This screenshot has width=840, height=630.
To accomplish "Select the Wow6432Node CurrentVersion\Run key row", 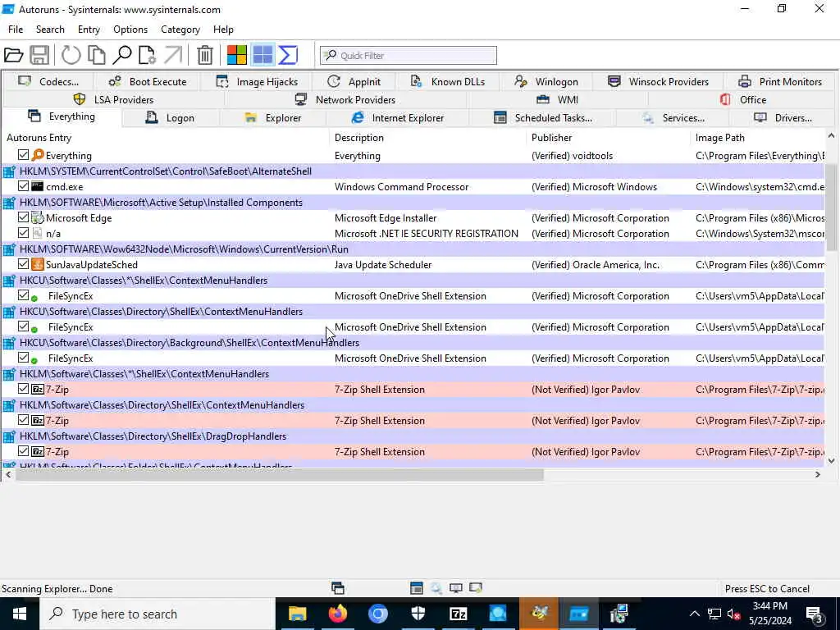I will pyautogui.click(x=413, y=249).
